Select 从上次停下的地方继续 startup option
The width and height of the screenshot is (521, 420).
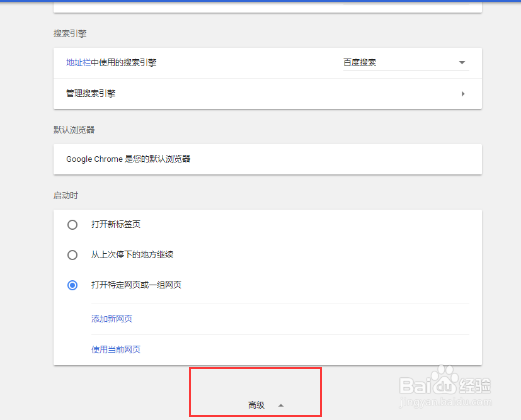pos(72,254)
